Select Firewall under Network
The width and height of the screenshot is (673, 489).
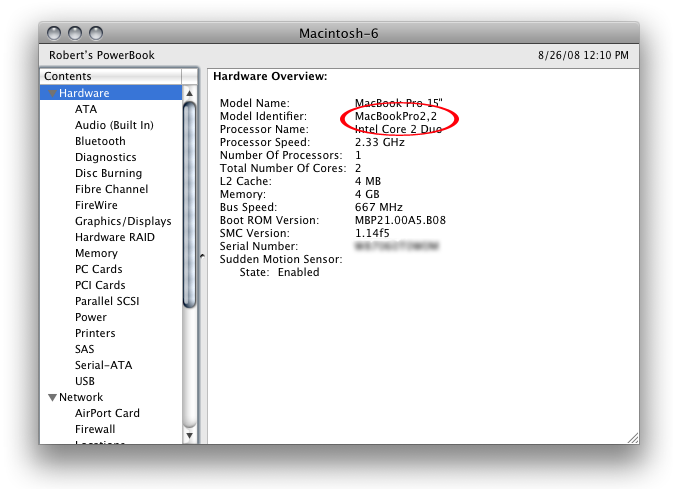pos(95,429)
